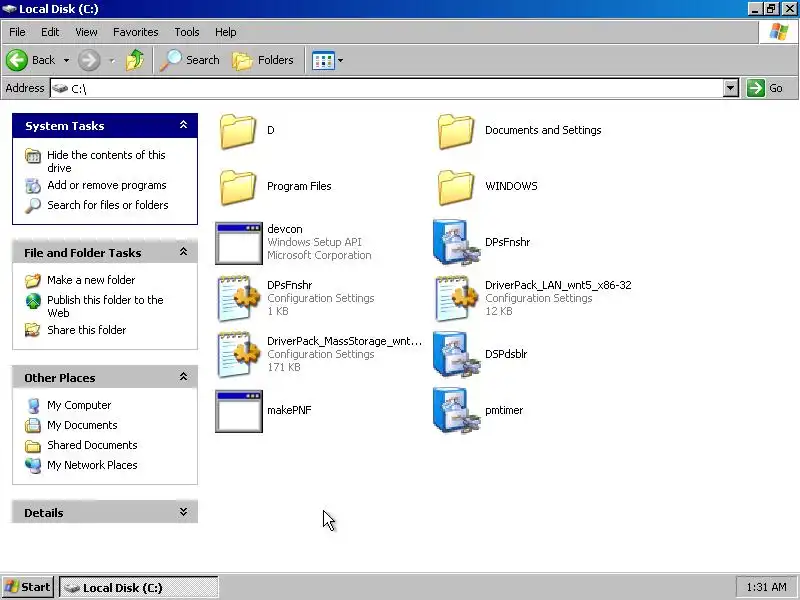Click the grayed-out Forward arrow button
This screenshot has width=800, height=600.
pyautogui.click(x=89, y=60)
